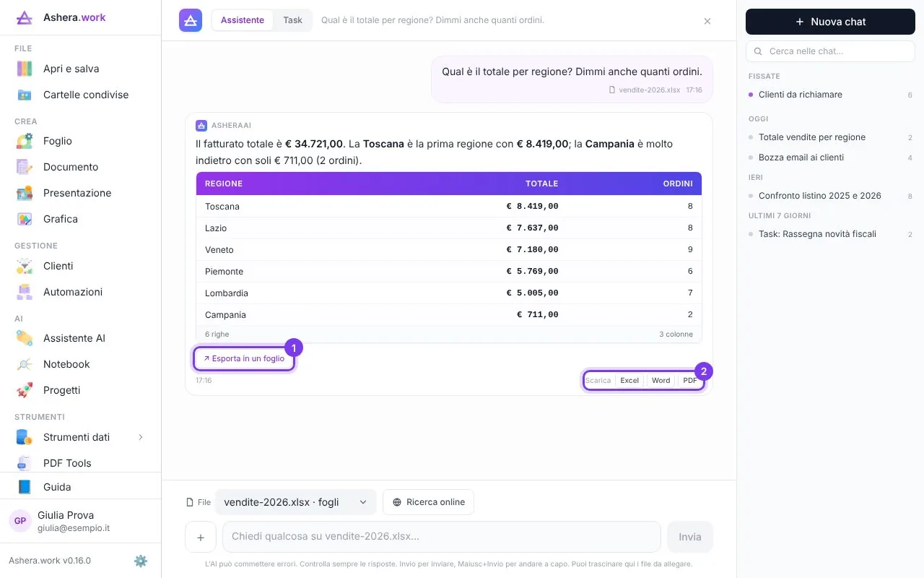Open the Assistente AI sidebar icon
Viewport: 924px width, 578px height.
pyautogui.click(x=25, y=338)
